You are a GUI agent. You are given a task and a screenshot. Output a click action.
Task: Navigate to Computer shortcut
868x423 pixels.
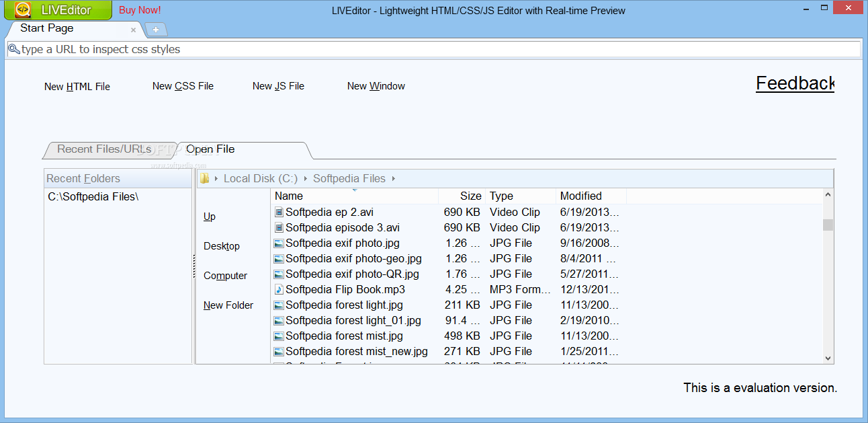tap(226, 276)
